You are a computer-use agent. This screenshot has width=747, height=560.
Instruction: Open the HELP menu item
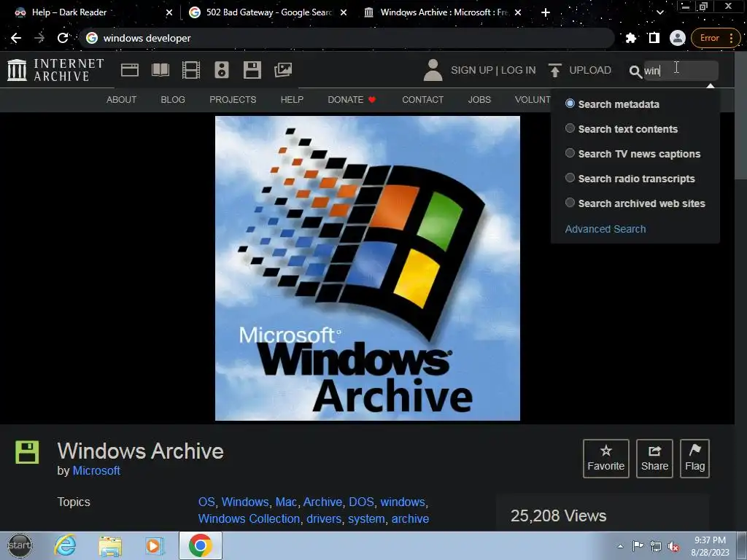pos(292,99)
